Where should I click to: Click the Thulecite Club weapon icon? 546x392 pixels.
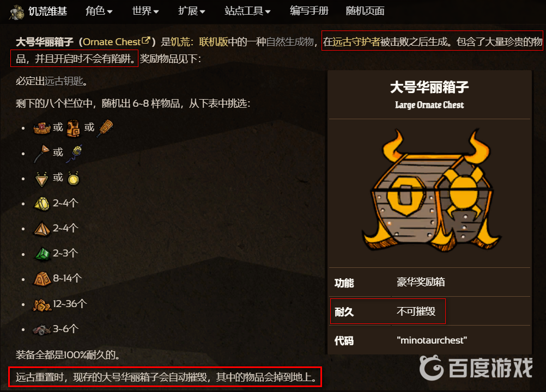pos(105,128)
